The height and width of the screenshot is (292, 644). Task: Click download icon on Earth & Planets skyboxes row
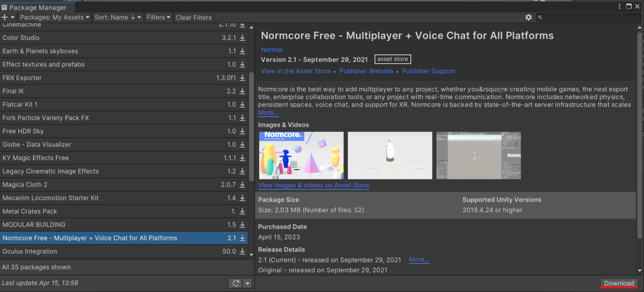243,51
